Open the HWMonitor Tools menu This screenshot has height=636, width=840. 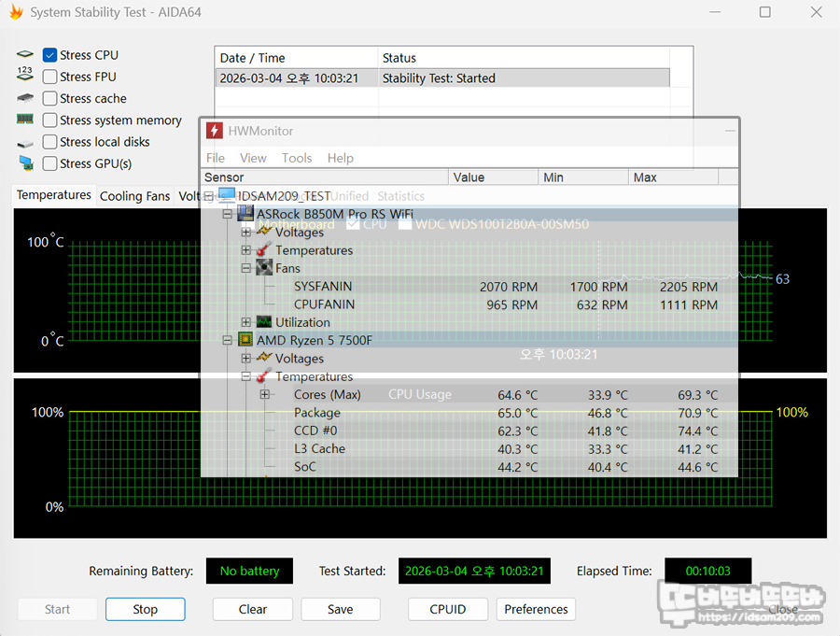pyautogui.click(x=297, y=158)
